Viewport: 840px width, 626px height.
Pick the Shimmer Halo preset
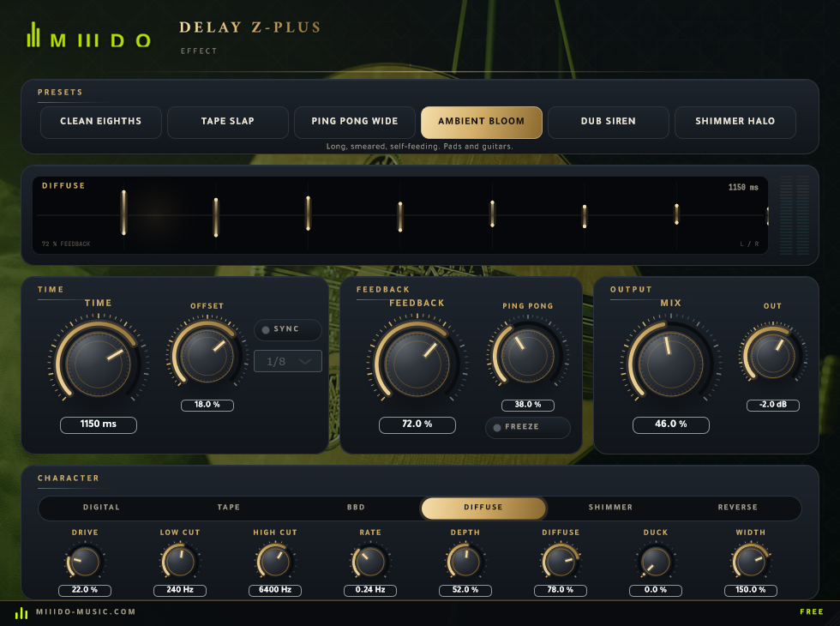point(735,122)
